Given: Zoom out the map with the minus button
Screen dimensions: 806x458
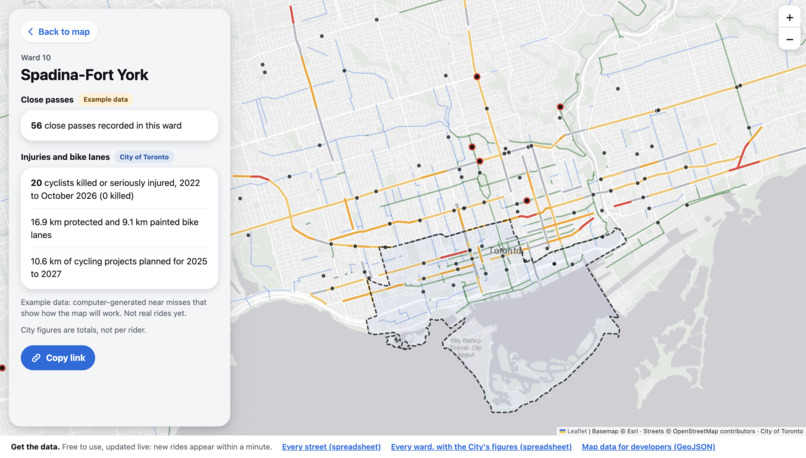Looking at the screenshot, I should tap(790, 39).
